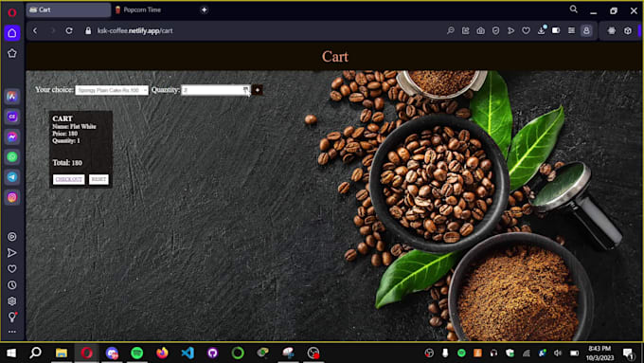Open GitHub Desktop from taskbar
Image resolution: width=644 pixels, height=363 pixels.
coord(212,353)
